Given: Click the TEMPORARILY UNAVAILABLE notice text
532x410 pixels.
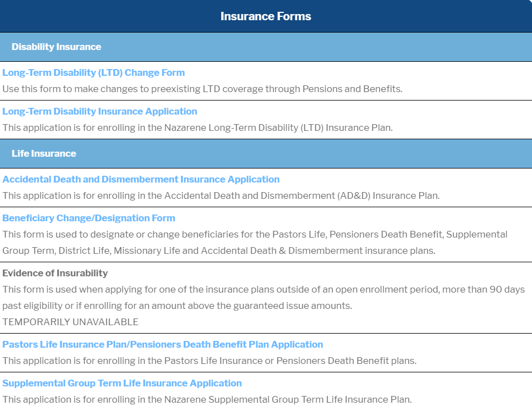Looking at the screenshot, I should 70,322.
